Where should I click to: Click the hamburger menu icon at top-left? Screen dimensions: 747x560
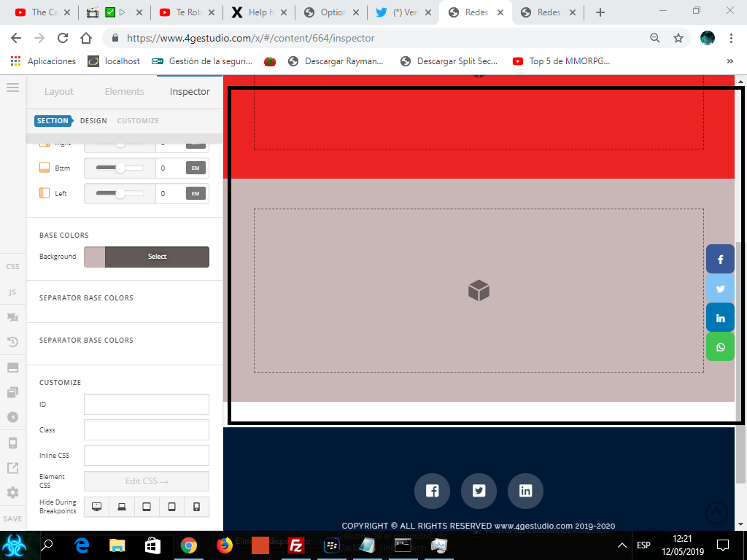click(x=13, y=87)
